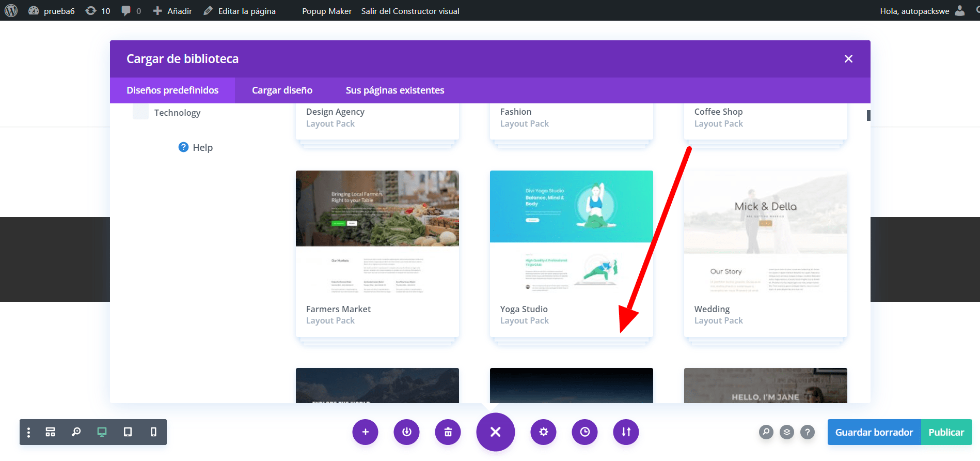Click Editar la página link

[240, 11]
